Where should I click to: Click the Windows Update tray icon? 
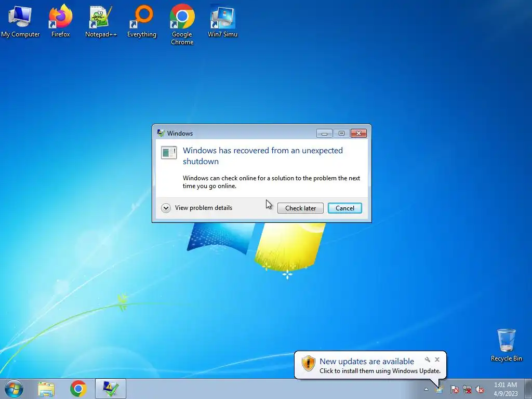coord(440,389)
